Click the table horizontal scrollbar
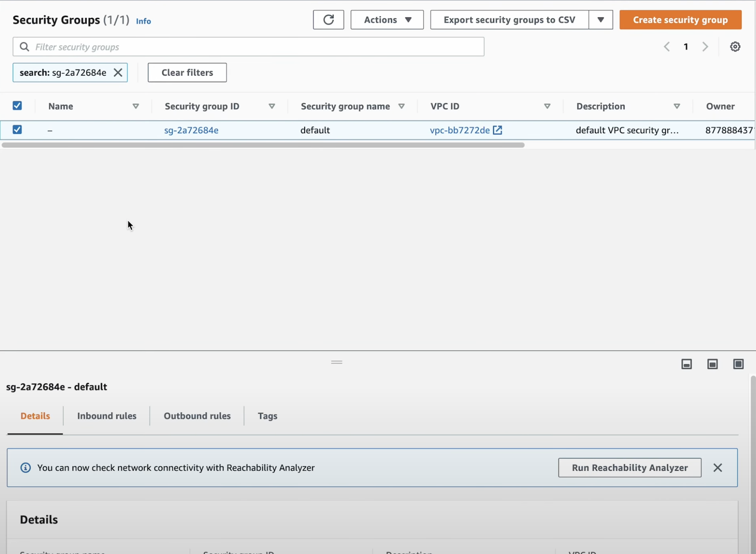 [x=263, y=145]
